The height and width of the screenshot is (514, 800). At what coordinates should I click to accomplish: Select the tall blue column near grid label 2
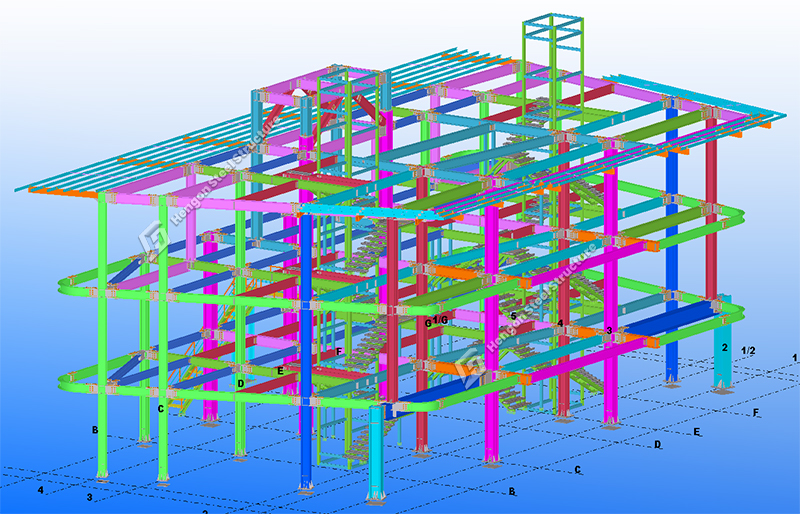tap(672, 250)
